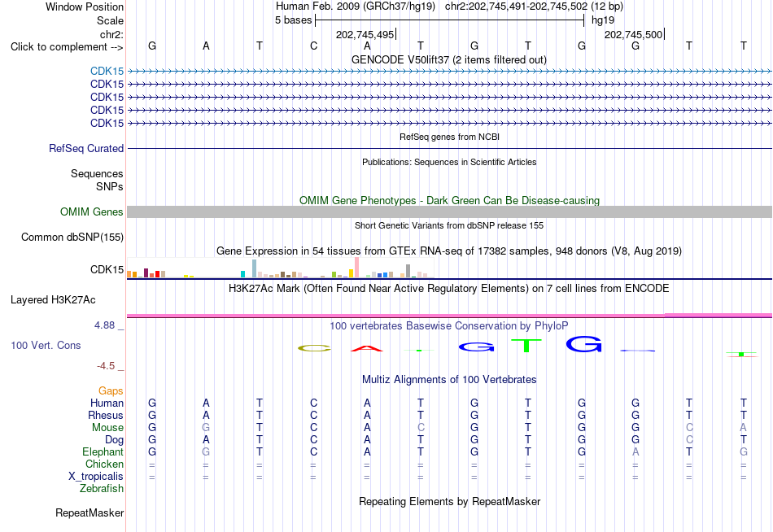Click the orange Gaps label

111,391
